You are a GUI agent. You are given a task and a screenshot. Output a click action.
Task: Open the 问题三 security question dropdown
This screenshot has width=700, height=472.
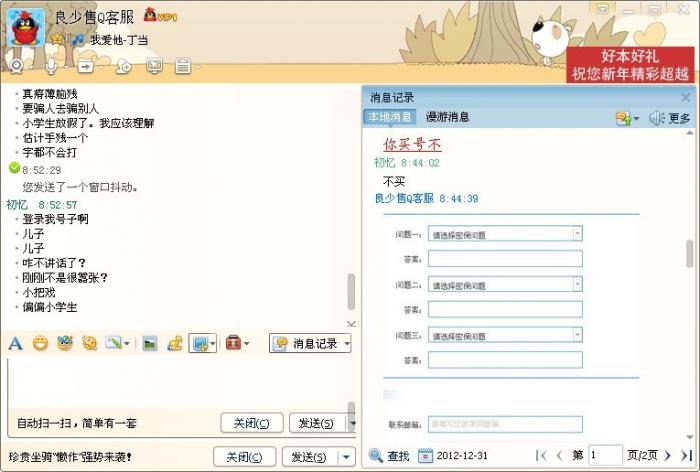(x=505, y=335)
